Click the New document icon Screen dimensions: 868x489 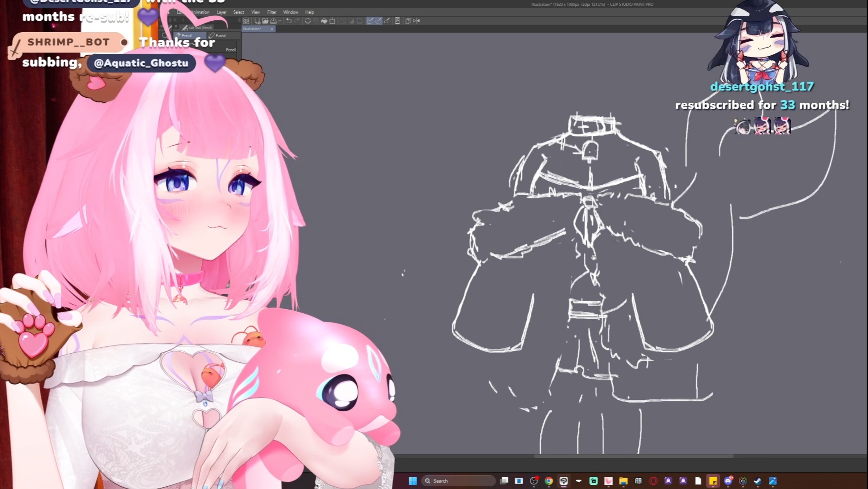[x=257, y=21]
